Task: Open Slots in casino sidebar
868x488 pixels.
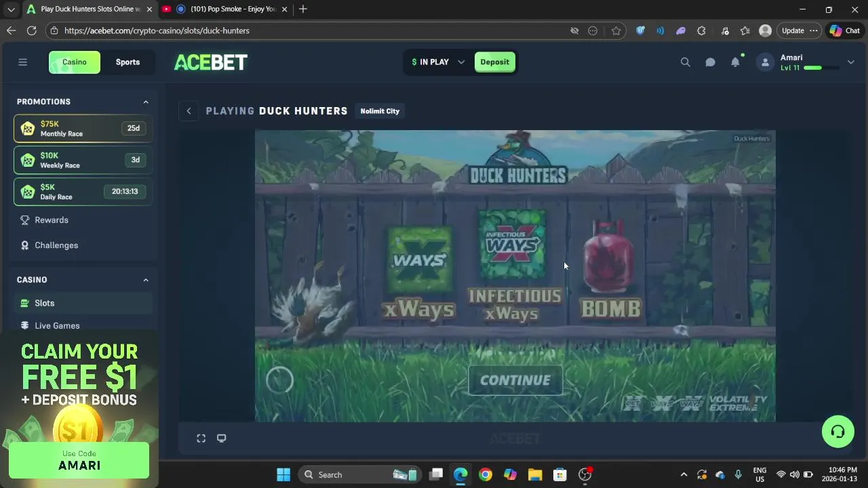Action: pyautogui.click(x=83, y=304)
